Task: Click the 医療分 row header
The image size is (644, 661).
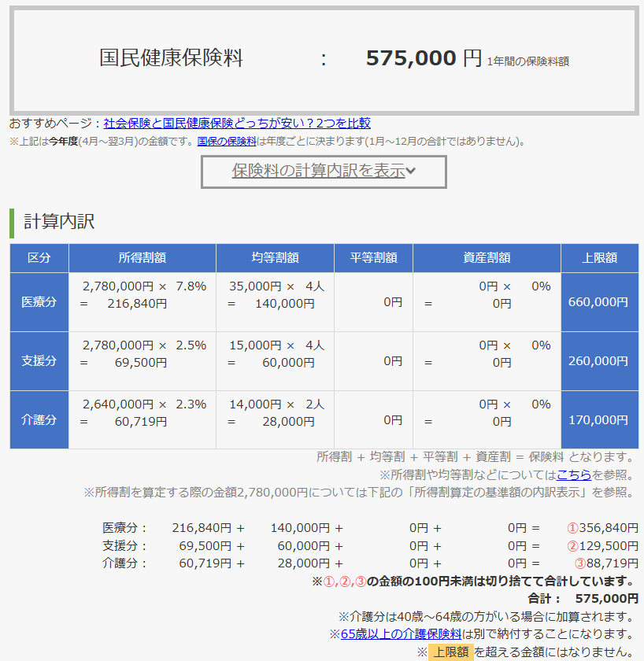Action: [x=39, y=302]
